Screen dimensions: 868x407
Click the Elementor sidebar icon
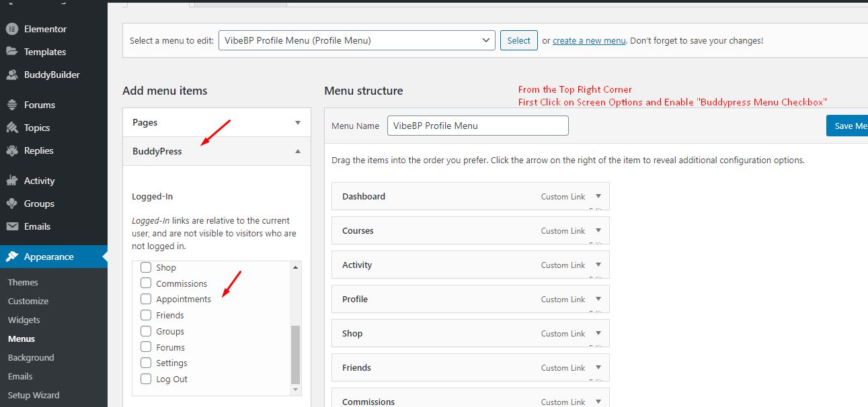pos(11,29)
